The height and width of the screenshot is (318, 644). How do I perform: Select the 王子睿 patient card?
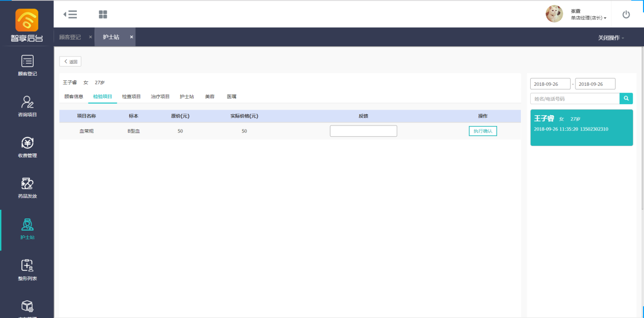pos(581,128)
